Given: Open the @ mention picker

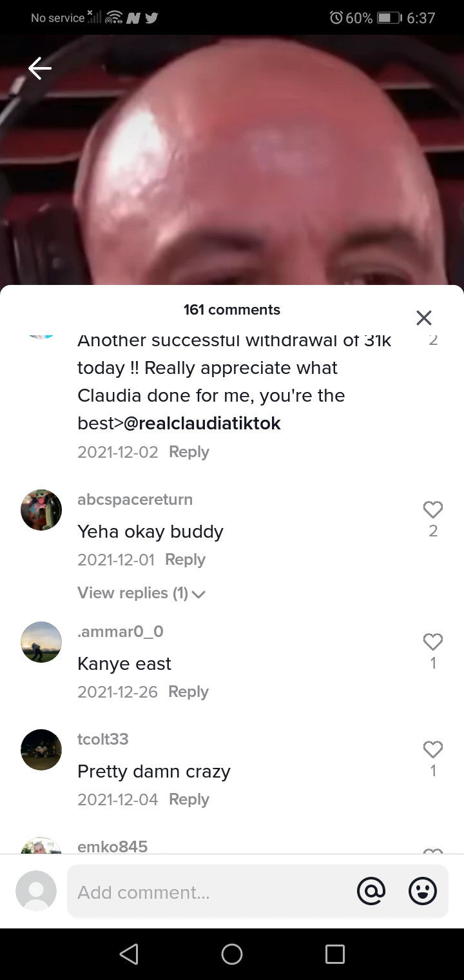Looking at the screenshot, I should [x=371, y=892].
